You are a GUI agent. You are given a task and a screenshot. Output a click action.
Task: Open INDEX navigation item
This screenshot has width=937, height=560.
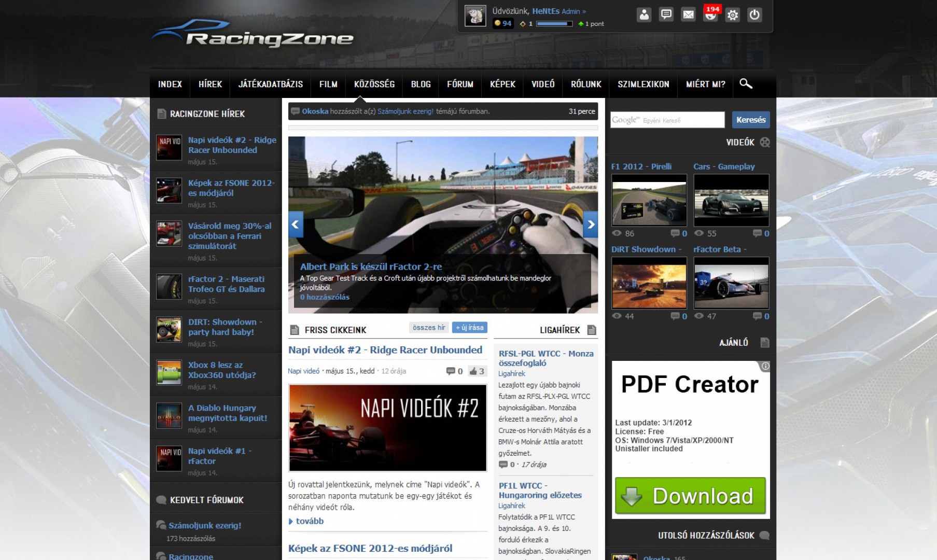click(x=170, y=84)
